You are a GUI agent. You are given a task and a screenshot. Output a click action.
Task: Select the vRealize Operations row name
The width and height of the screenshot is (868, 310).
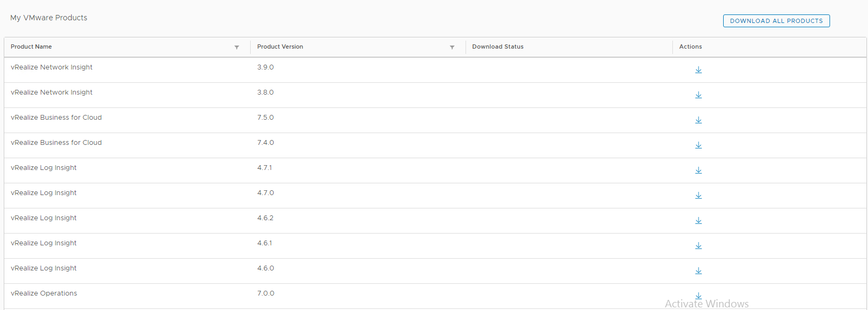[x=44, y=293]
